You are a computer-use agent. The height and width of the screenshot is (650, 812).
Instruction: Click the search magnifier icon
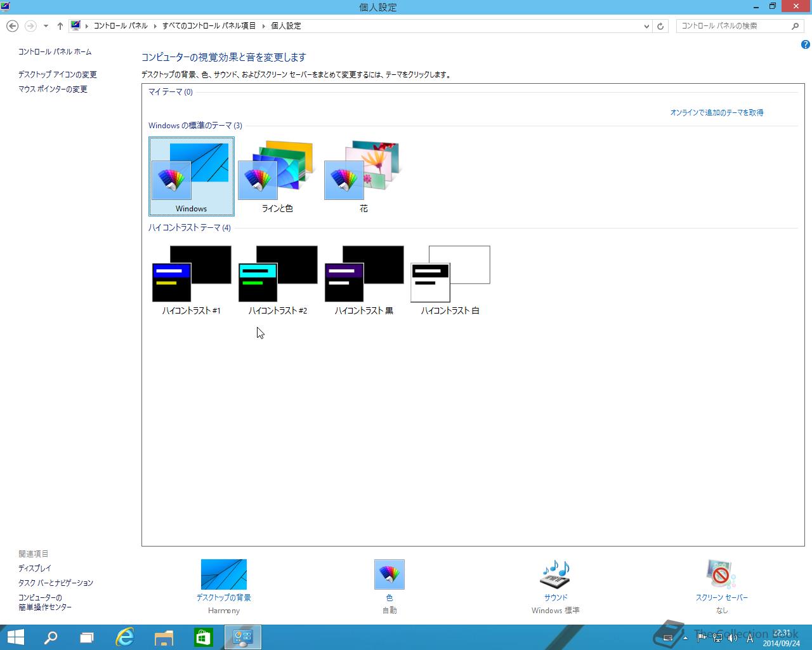tap(796, 26)
